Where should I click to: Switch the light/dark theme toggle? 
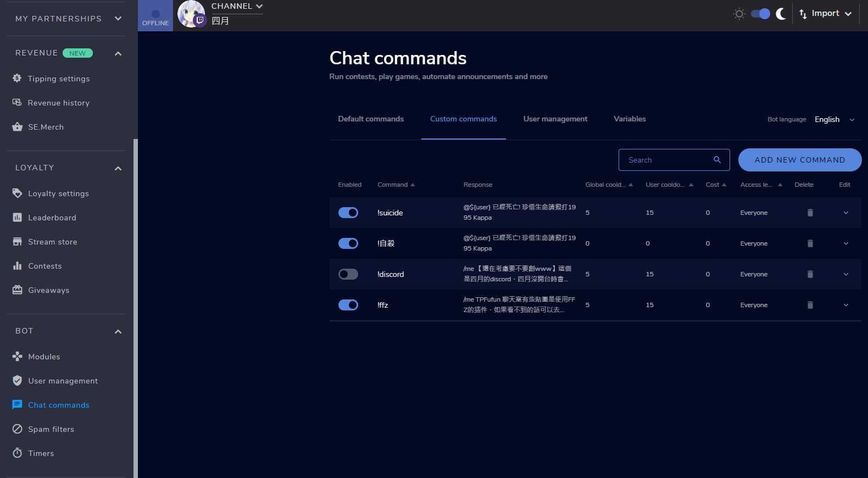pyautogui.click(x=760, y=14)
